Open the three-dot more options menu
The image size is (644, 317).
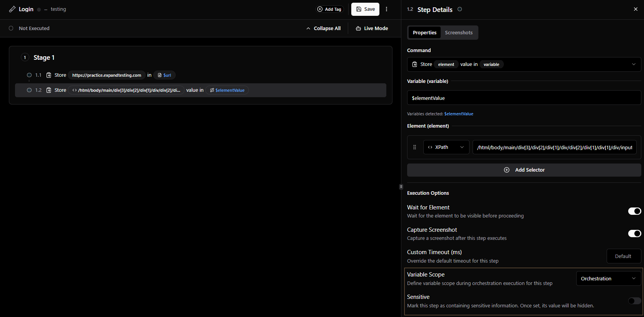pos(386,9)
